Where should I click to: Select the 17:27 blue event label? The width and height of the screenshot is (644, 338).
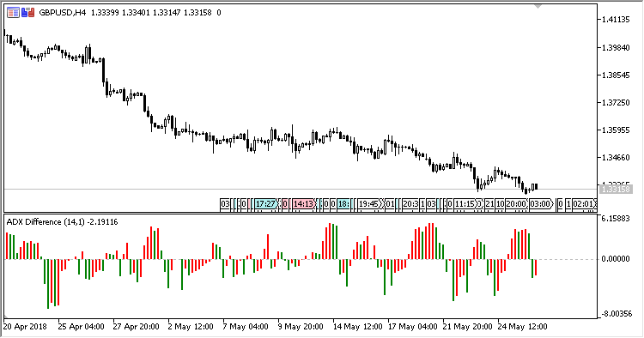tap(265, 204)
